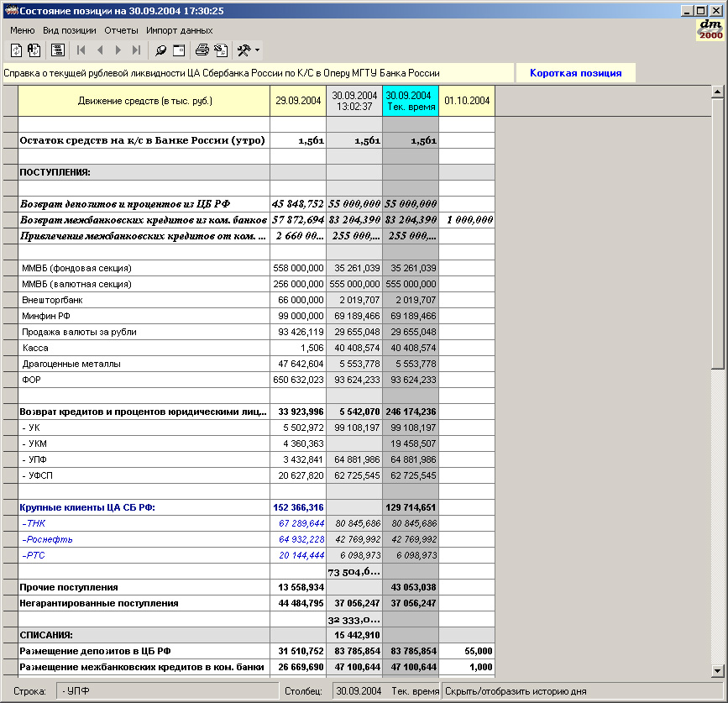Click the 650 632,023 cell in ФОР row
This screenshot has width=728, height=703.
point(298,380)
